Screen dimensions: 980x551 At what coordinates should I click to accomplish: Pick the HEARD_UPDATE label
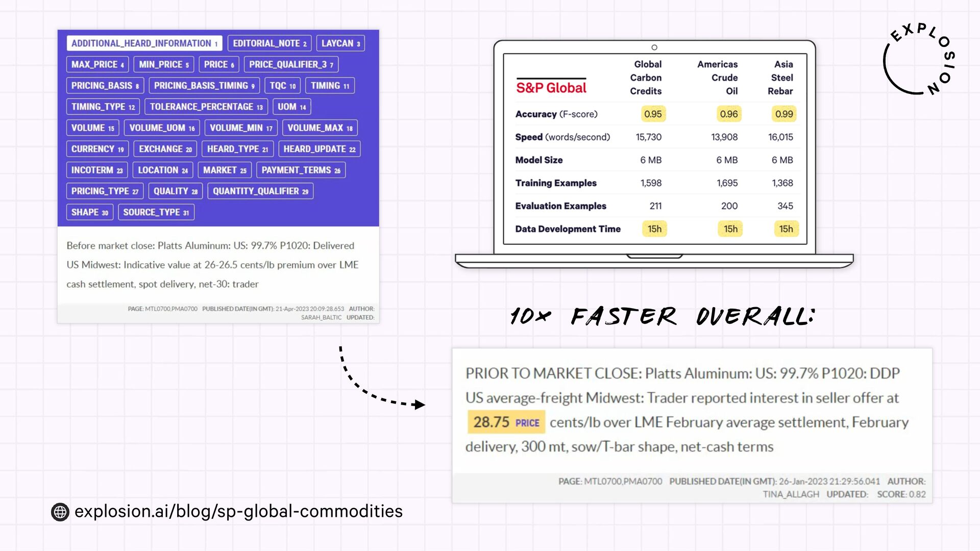[x=320, y=149]
